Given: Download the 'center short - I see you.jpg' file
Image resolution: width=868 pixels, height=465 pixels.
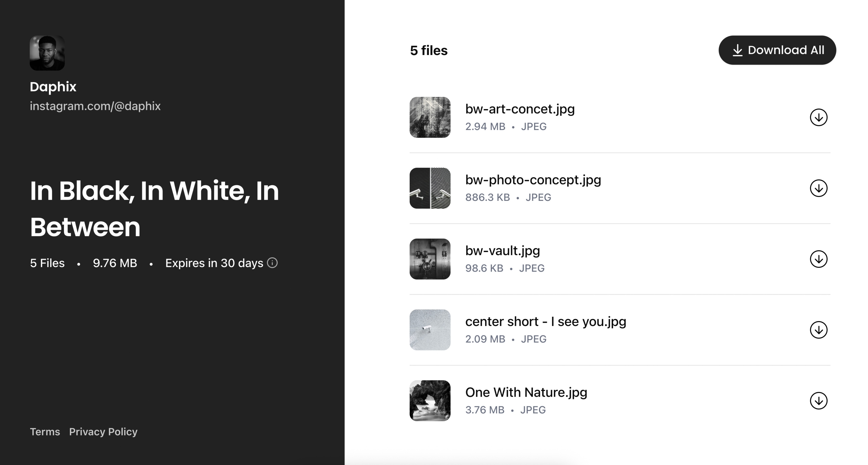Looking at the screenshot, I should pyautogui.click(x=818, y=330).
